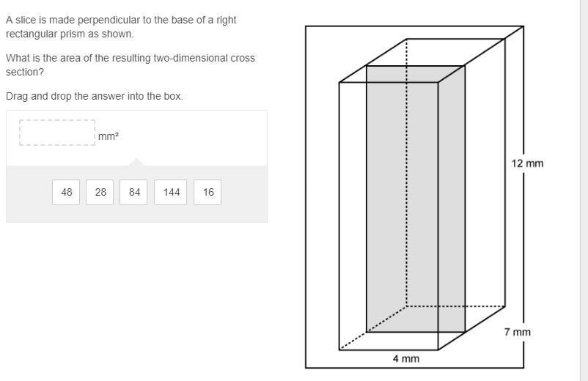This screenshot has height=381, width=588.
Task: Choose the answer tile labeled 144
Action: pos(170,192)
